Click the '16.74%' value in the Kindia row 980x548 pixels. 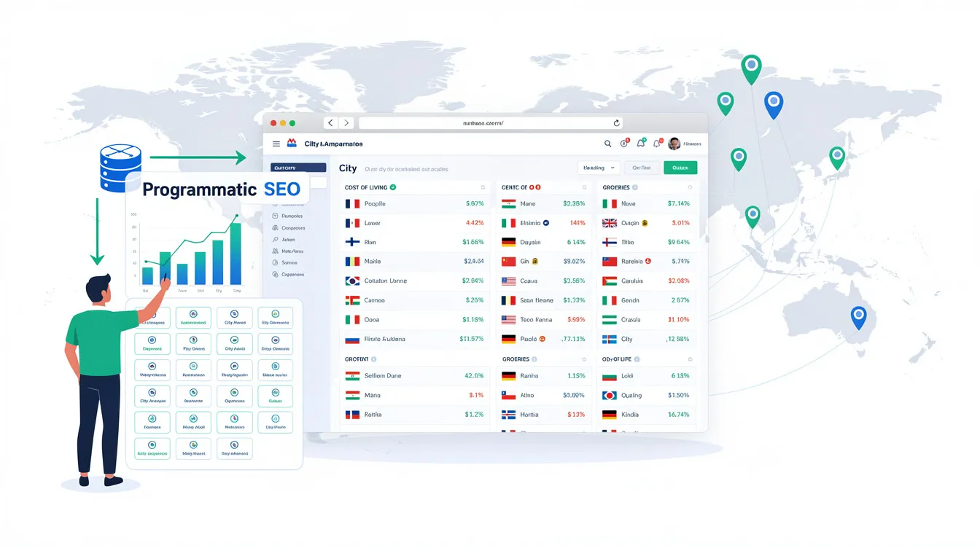(678, 415)
